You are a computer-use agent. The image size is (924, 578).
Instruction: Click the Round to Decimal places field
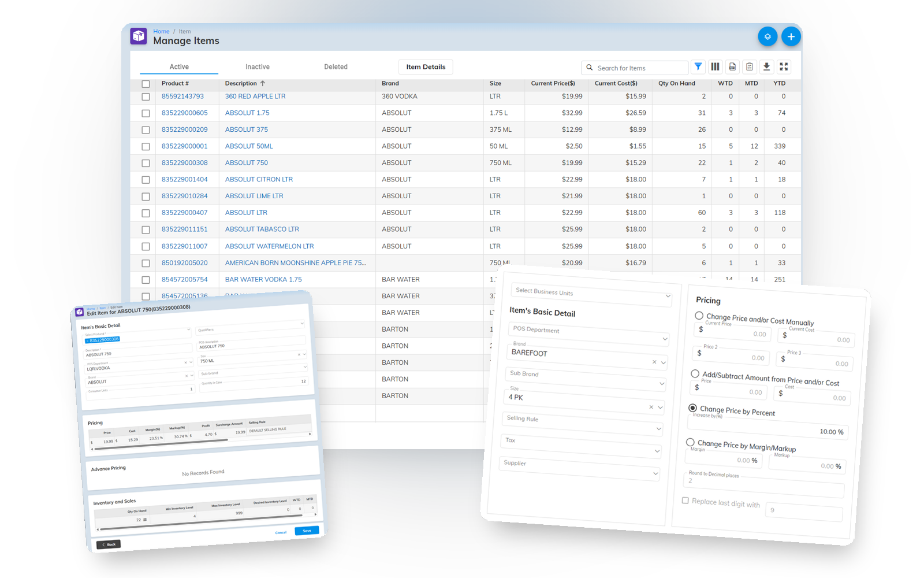(x=764, y=484)
